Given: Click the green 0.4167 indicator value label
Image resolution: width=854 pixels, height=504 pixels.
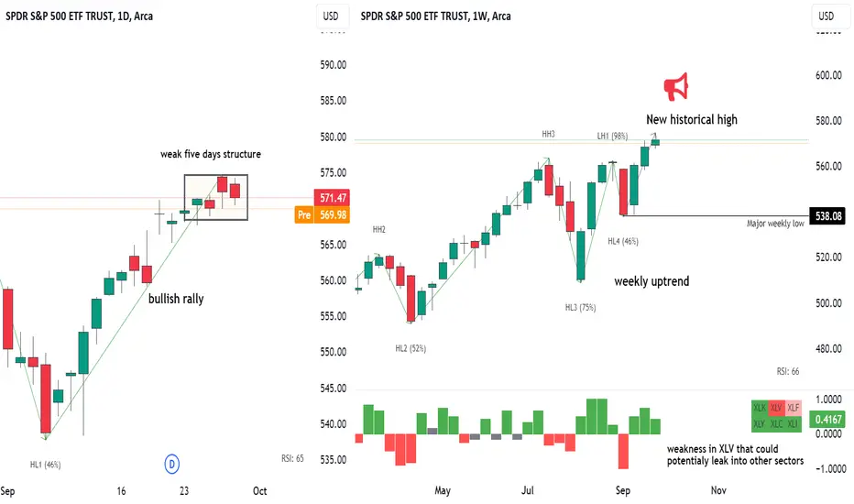Looking at the screenshot, I should pos(827,419).
